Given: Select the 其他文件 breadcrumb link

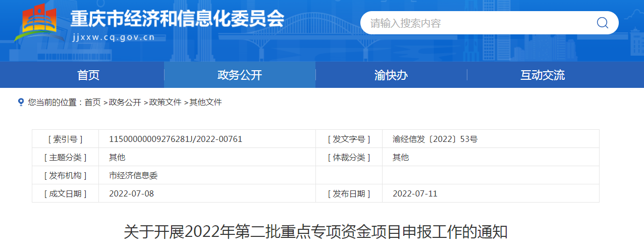Looking at the screenshot, I should [x=205, y=102].
